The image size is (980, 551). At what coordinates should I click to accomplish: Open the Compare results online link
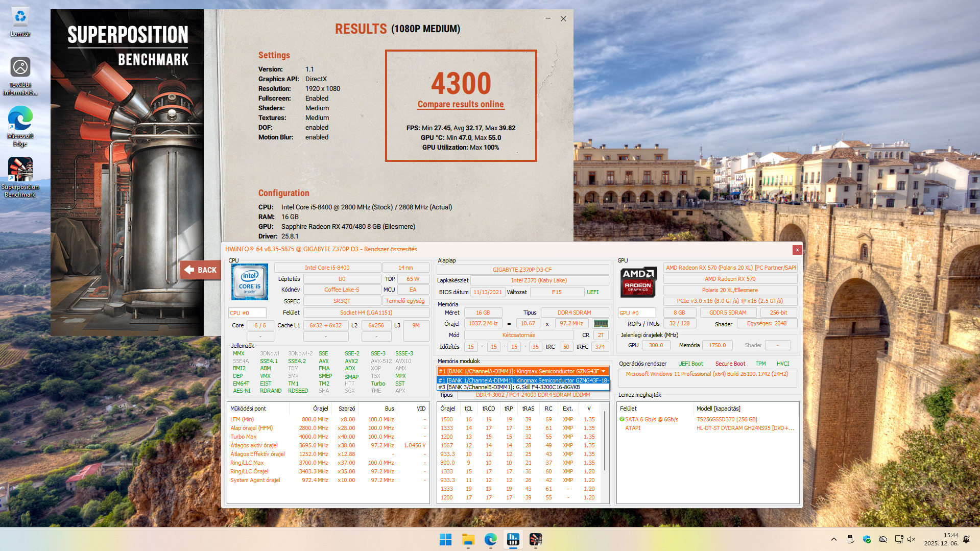coord(461,104)
